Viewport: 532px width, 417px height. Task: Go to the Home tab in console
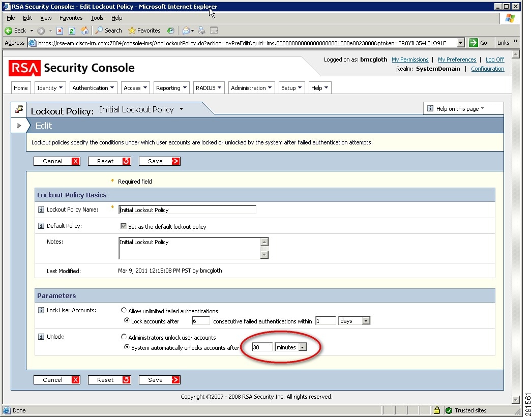click(x=21, y=88)
